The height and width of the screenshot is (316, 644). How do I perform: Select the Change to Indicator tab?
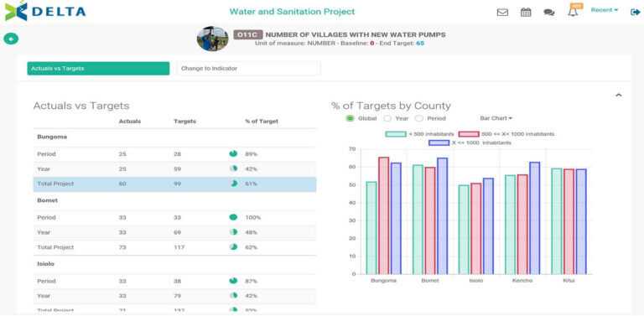(248, 69)
